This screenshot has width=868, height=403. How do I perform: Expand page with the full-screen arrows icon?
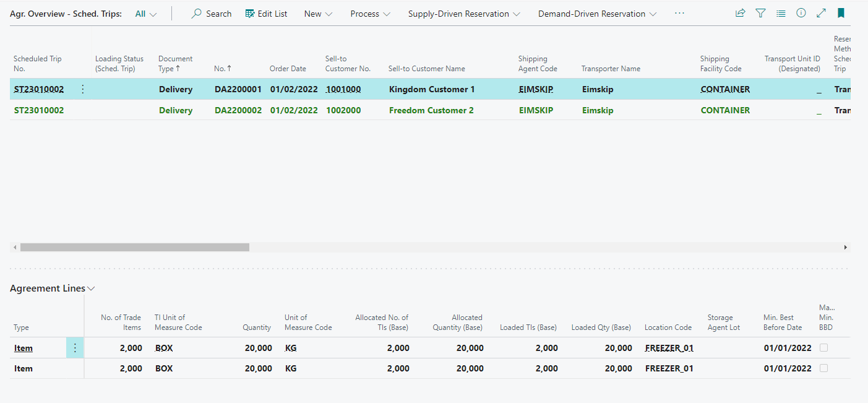[x=821, y=13]
